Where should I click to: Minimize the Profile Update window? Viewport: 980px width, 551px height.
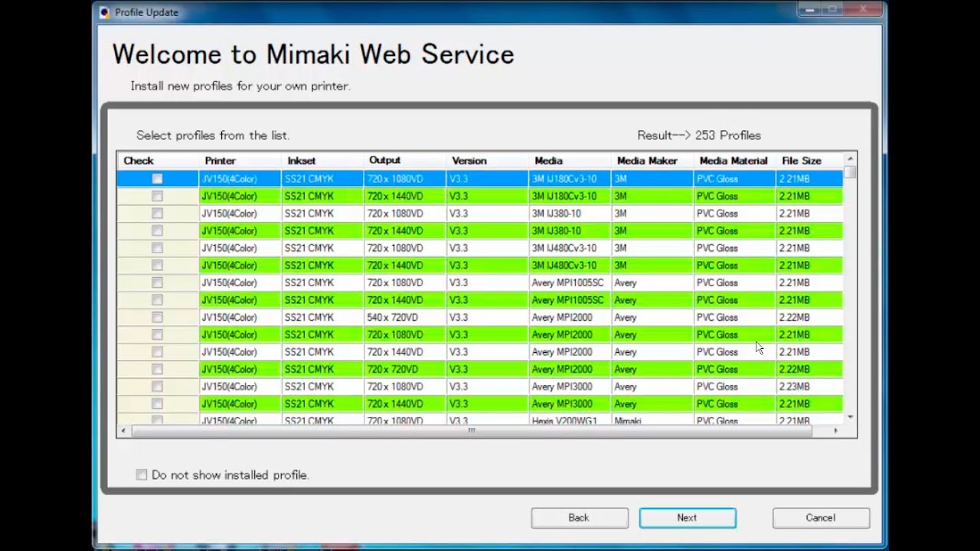[808, 9]
